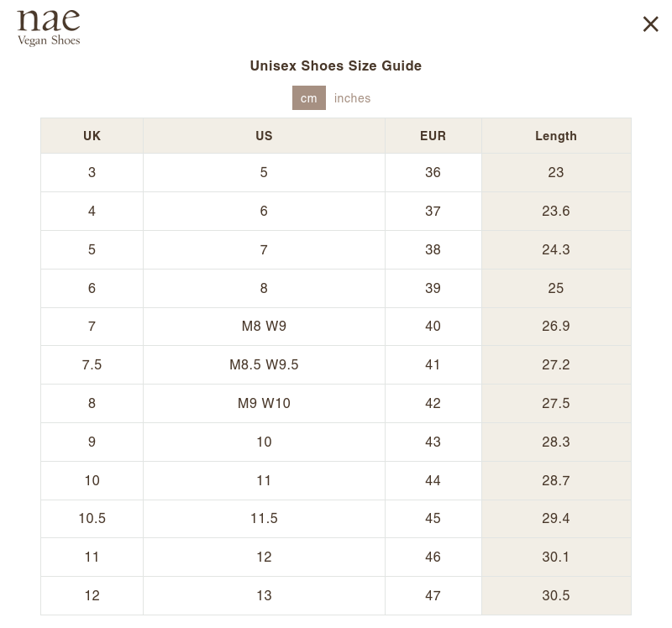Select the EUR 43 size cell
The height and width of the screenshot is (628, 672).
pyautogui.click(x=433, y=442)
